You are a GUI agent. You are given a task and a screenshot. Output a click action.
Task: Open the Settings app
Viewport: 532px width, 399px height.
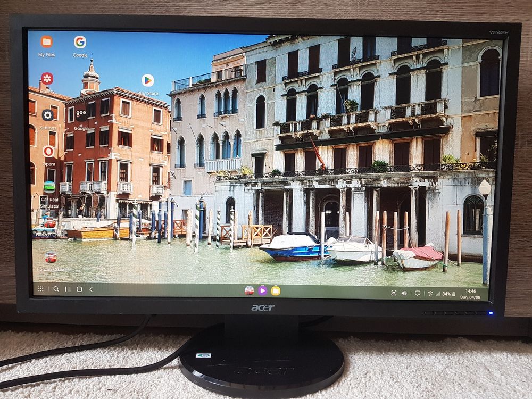click(47, 115)
